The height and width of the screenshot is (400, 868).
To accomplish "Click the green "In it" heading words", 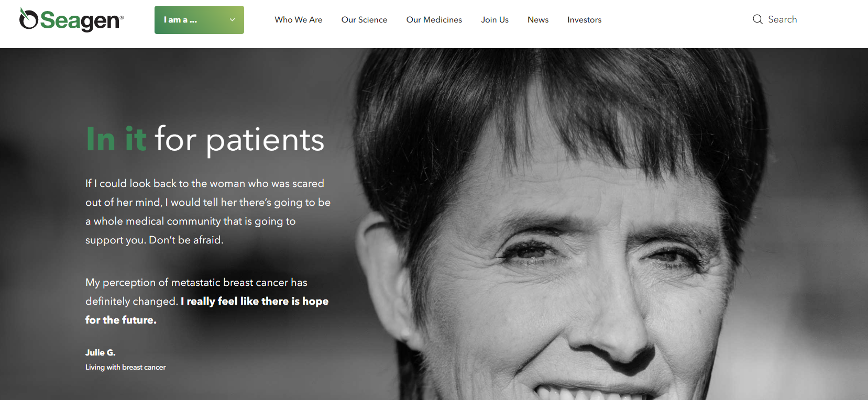I will (116, 139).
